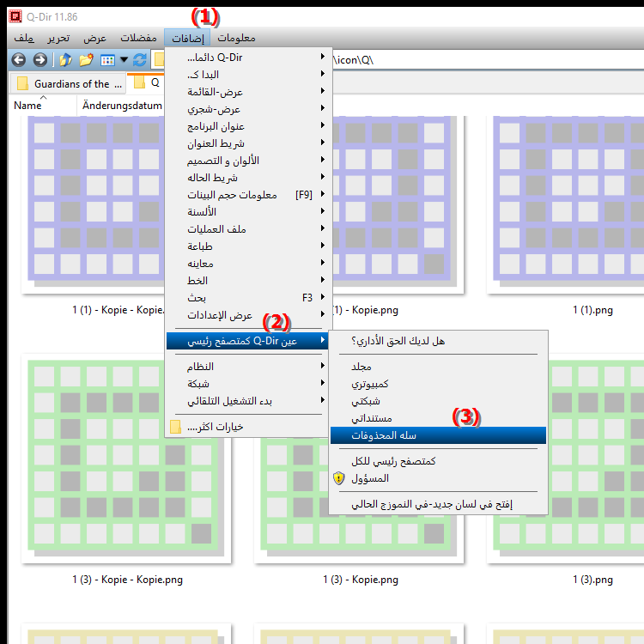Expand the عرض-شجري submenu

point(248,109)
